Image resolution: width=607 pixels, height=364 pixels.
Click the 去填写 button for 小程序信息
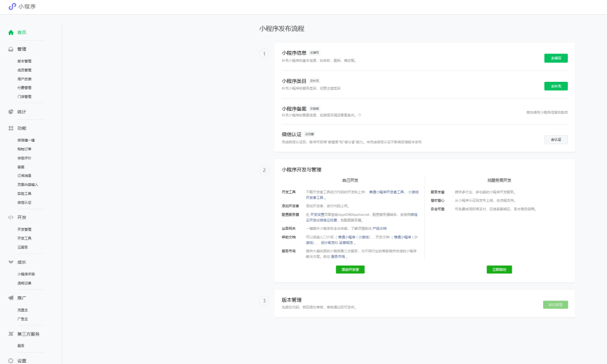555,58
